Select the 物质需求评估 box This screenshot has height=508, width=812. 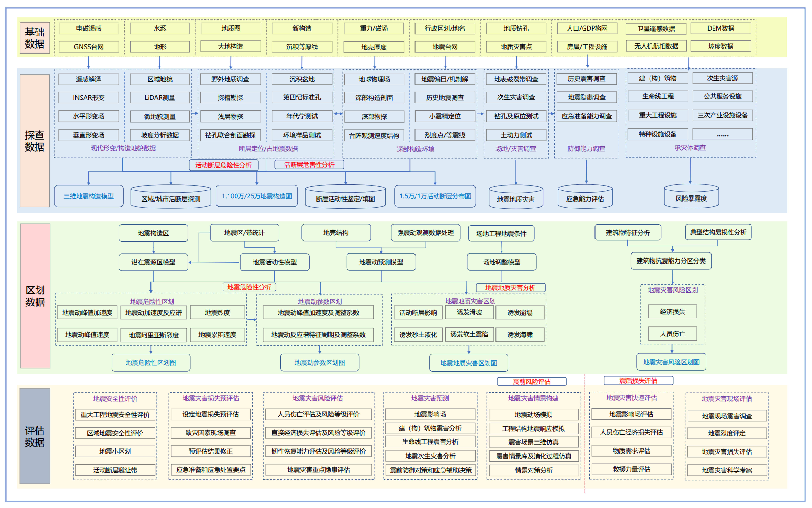click(631, 451)
